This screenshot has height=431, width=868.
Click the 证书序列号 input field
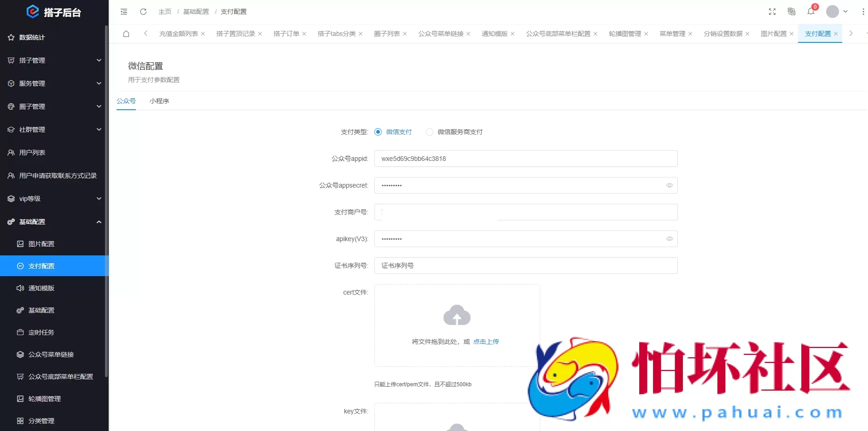pyautogui.click(x=525, y=266)
